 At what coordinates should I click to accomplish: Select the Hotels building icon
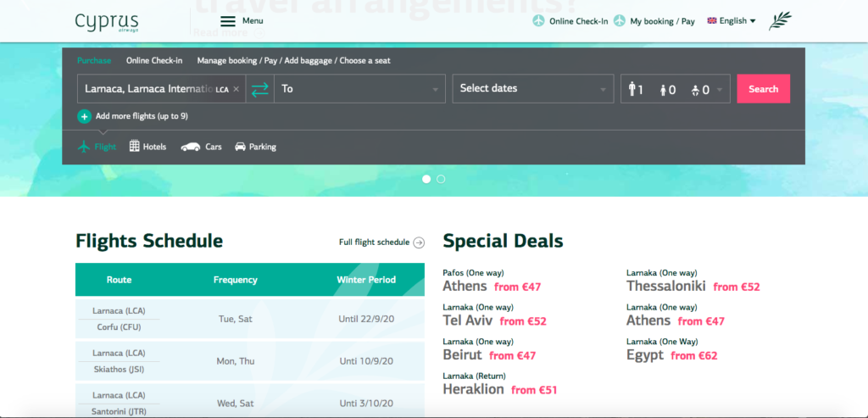pos(135,146)
